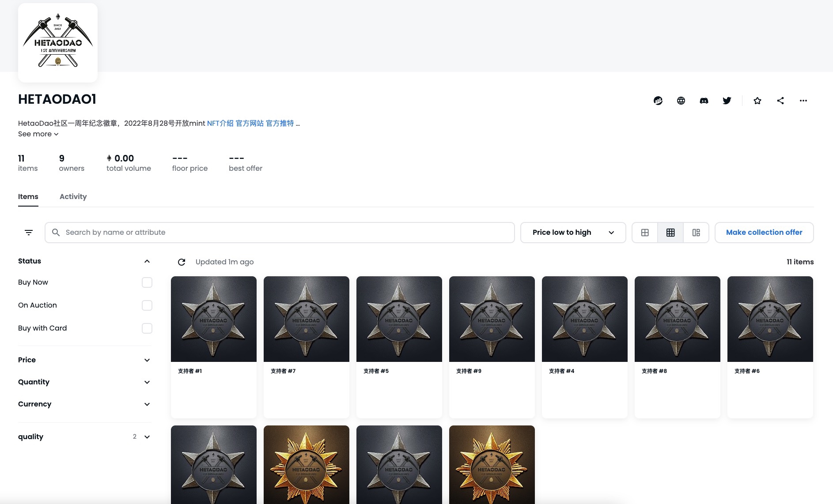Click the HETAODAO1 collection title
The image size is (833, 504).
[x=57, y=99]
